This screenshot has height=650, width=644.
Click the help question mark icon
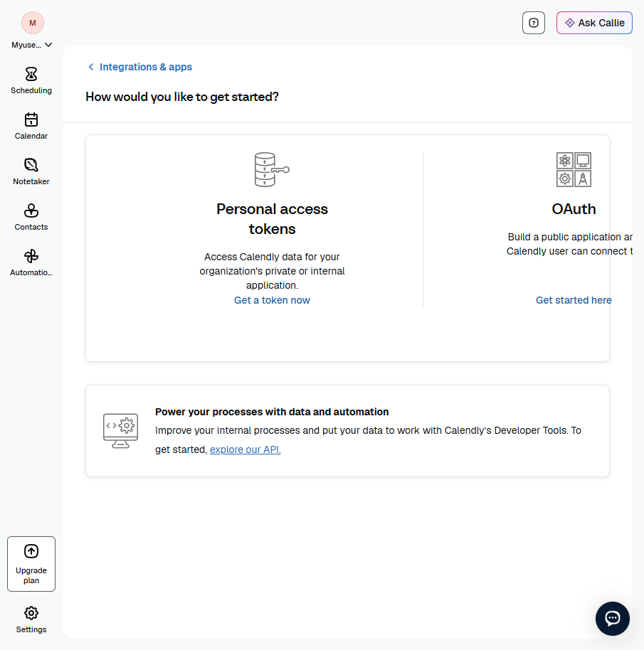533,23
